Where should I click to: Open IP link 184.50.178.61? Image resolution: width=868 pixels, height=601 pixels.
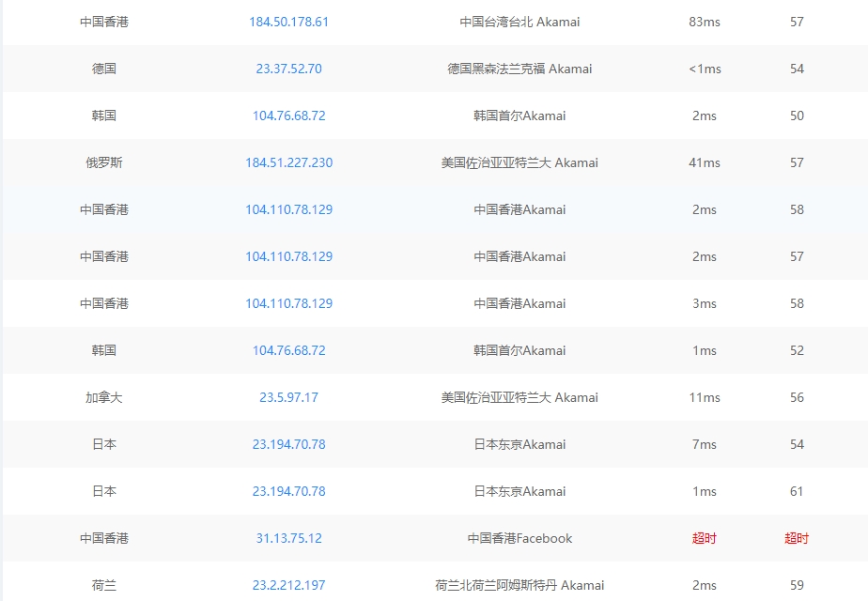pos(288,22)
